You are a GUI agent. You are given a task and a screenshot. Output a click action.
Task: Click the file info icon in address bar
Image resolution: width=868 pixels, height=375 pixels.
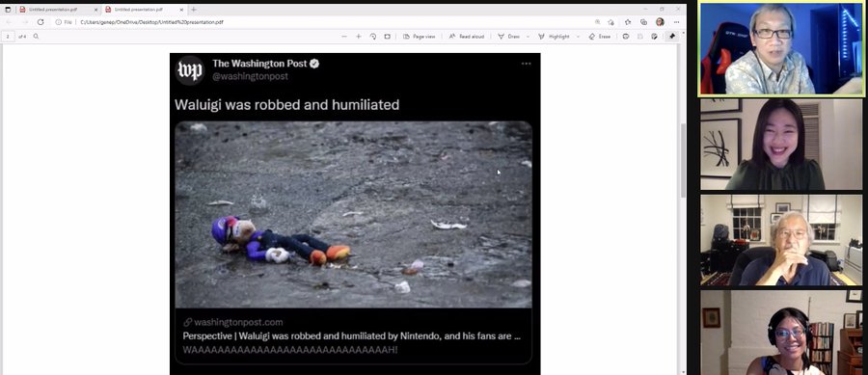[x=58, y=22]
